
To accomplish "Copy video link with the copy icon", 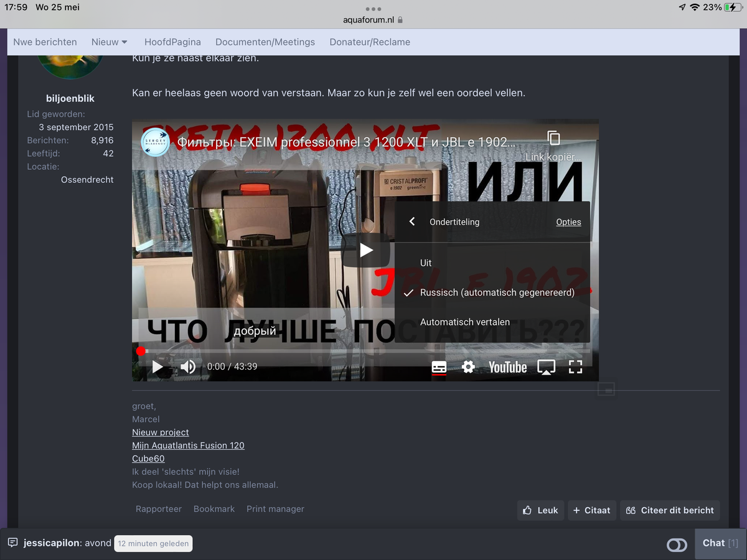I will pyautogui.click(x=553, y=139).
